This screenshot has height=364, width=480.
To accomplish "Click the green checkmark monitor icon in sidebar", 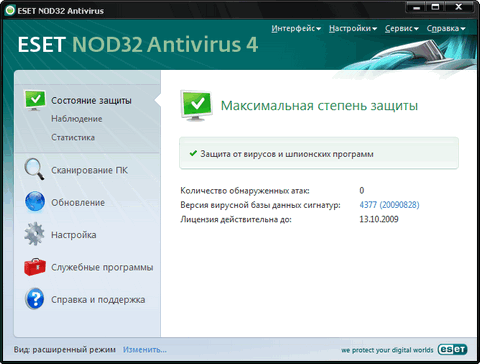I will [x=35, y=100].
